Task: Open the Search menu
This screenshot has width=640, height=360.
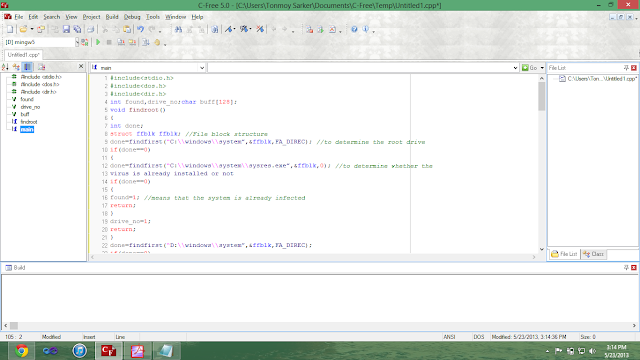Action: 51,17
